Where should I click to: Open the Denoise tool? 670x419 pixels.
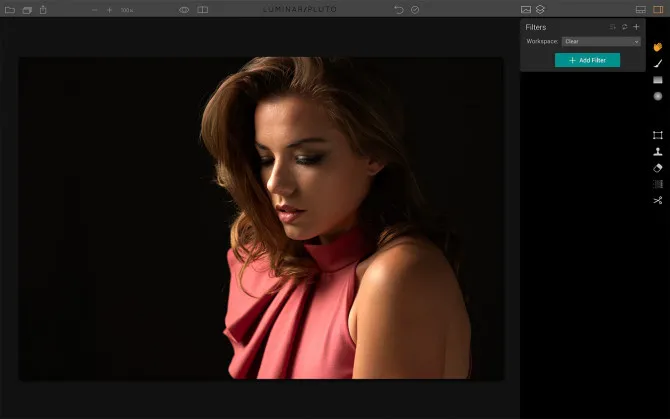coord(658,184)
